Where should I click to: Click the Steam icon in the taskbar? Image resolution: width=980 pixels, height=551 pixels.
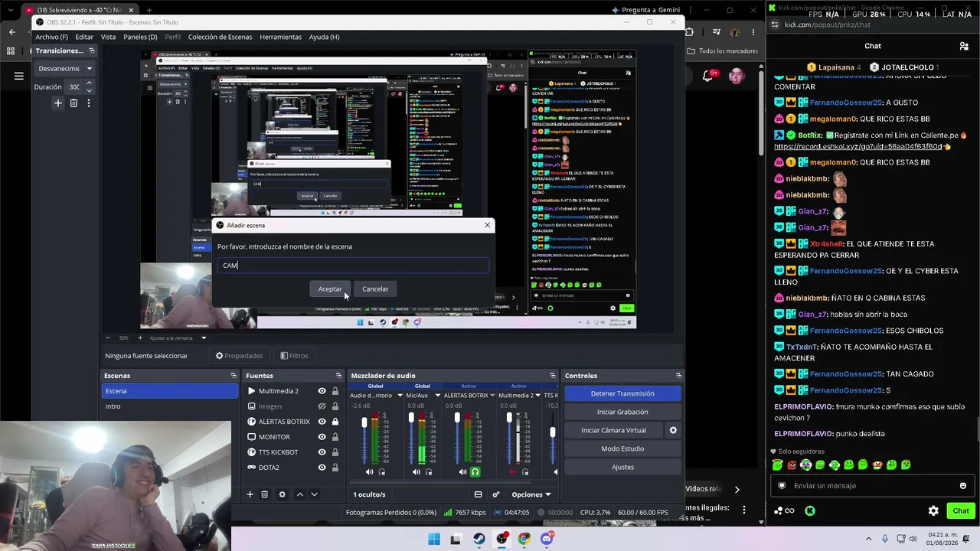pos(479,539)
